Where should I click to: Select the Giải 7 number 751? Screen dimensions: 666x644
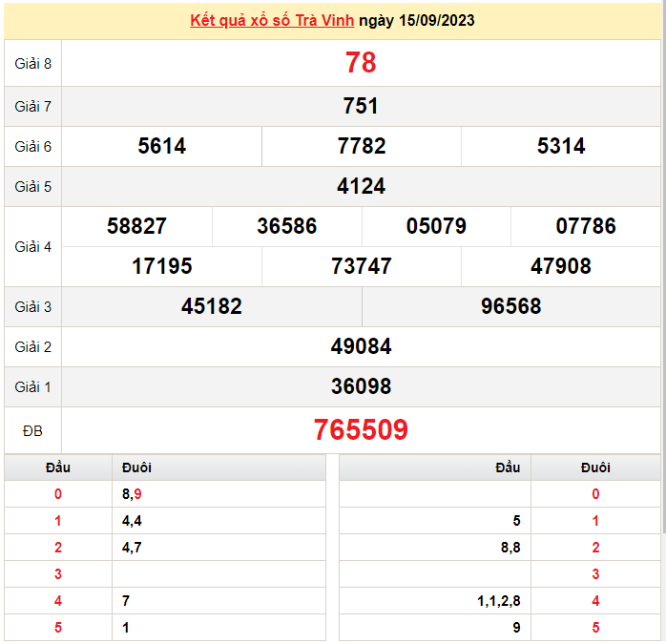361,106
